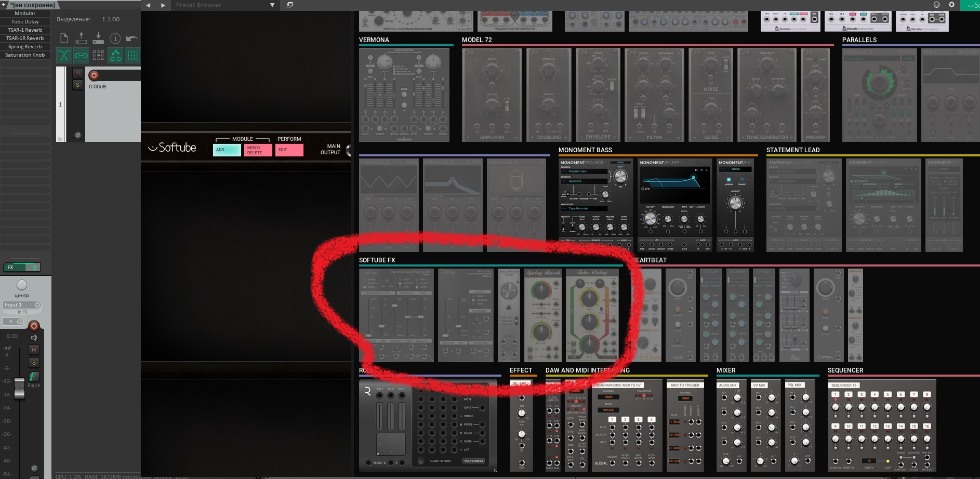Click the plus icon to add project tab

tap(4, 4)
